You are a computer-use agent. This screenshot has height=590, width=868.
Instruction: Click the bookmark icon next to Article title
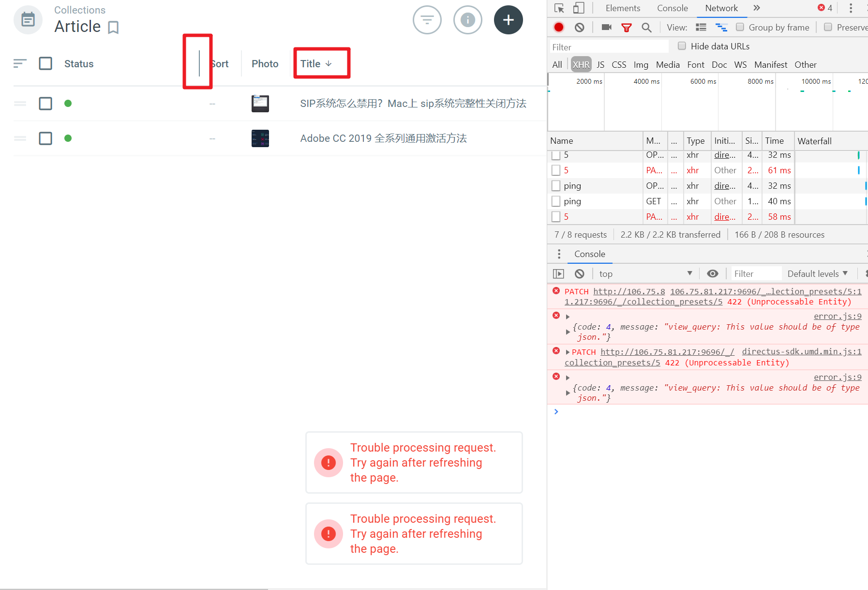(114, 28)
